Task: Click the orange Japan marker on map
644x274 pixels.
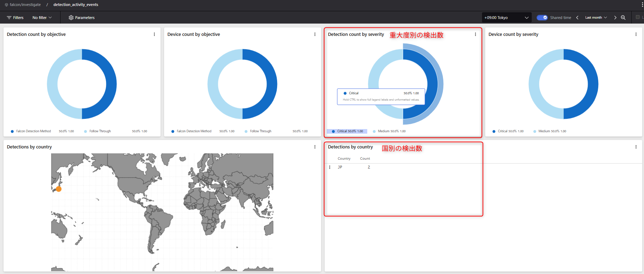Action: pyautogui.click(x=59, y=189)
